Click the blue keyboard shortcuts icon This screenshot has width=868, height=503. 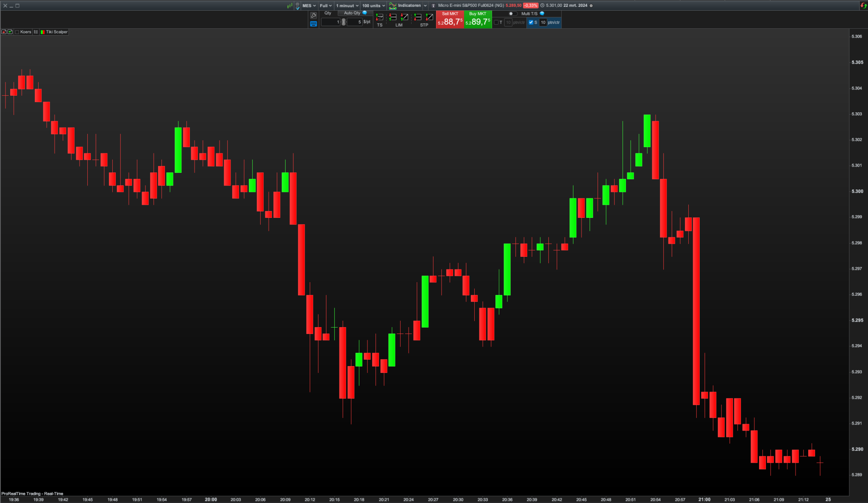[x=313, y=24]
